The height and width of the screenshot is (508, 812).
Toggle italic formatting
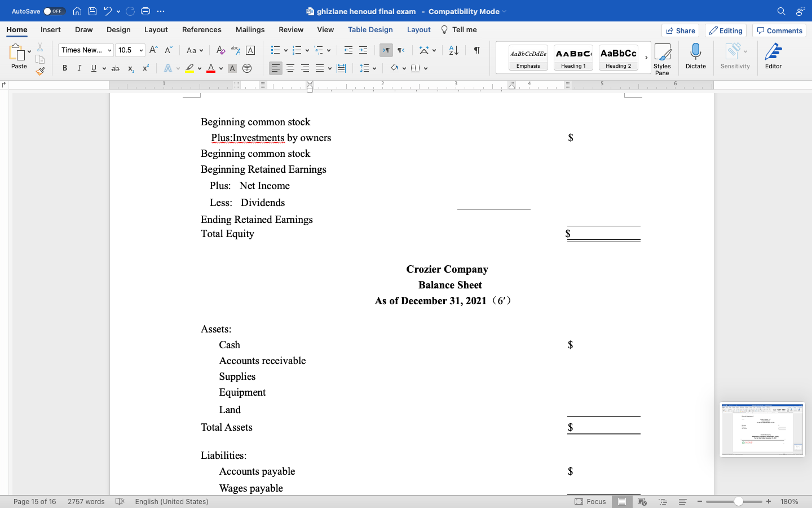coord(79,68)
